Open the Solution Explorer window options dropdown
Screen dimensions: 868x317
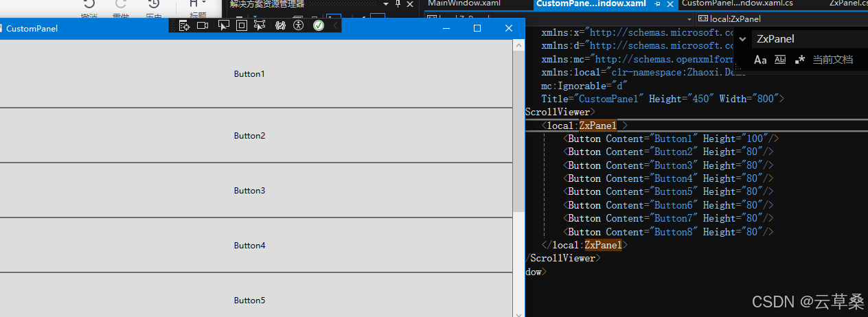385,4
